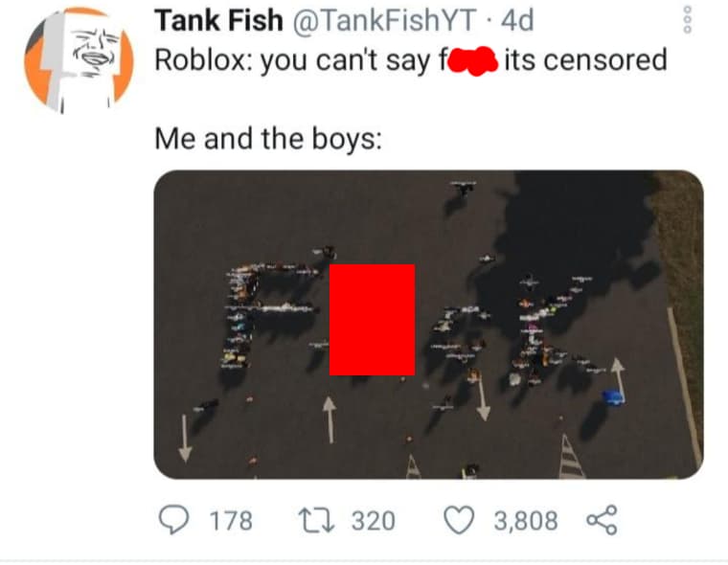Select the 178 replies count
728x565 pixels.
[231, 520]
